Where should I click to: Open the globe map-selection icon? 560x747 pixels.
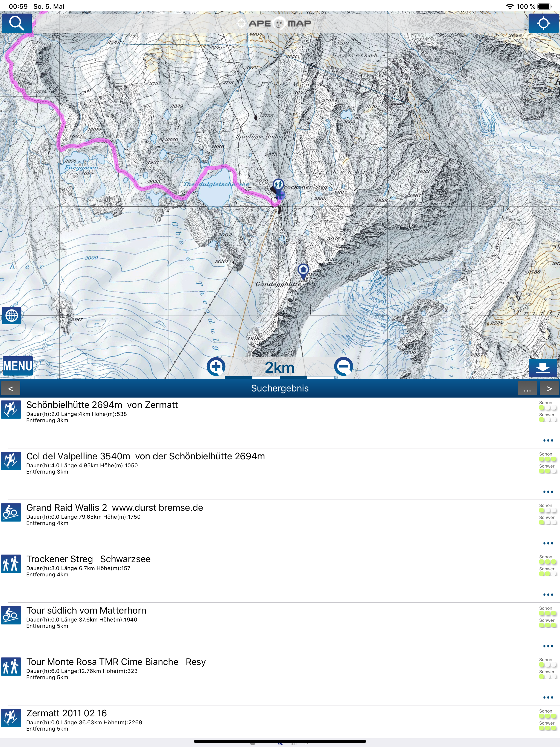12,316
